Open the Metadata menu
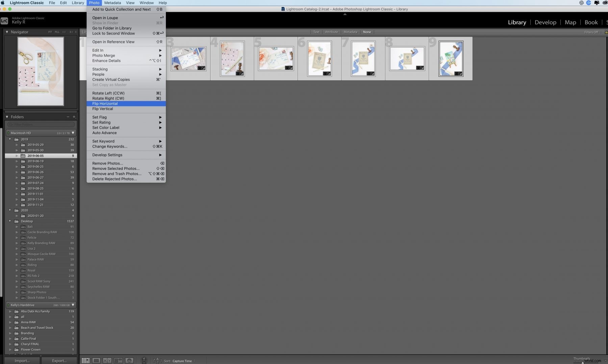608x364 pixels. tap(112, 3)
